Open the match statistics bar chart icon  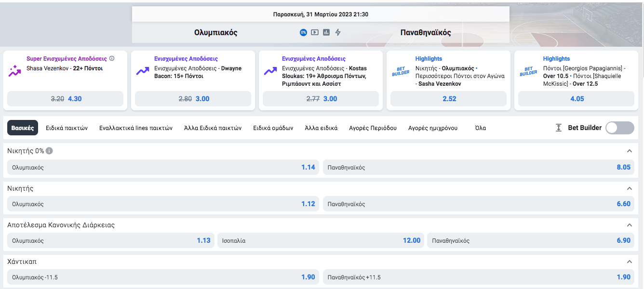326,32
